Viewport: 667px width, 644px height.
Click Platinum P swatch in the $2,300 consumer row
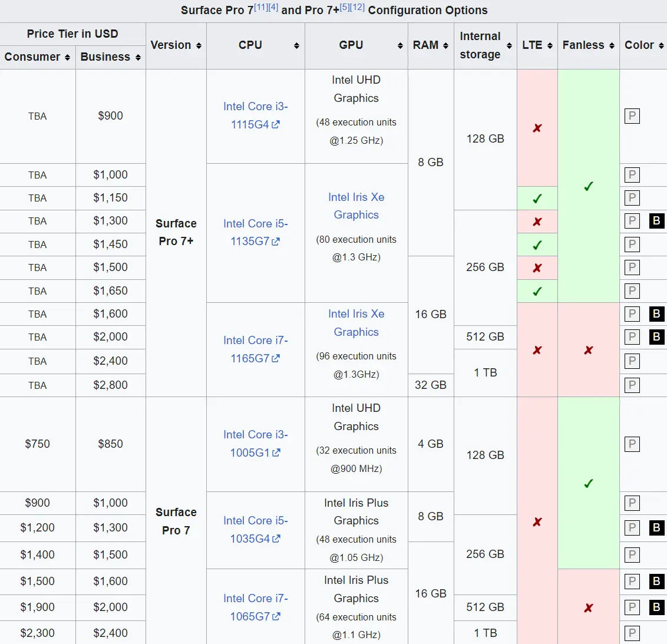tap(632, 633)
